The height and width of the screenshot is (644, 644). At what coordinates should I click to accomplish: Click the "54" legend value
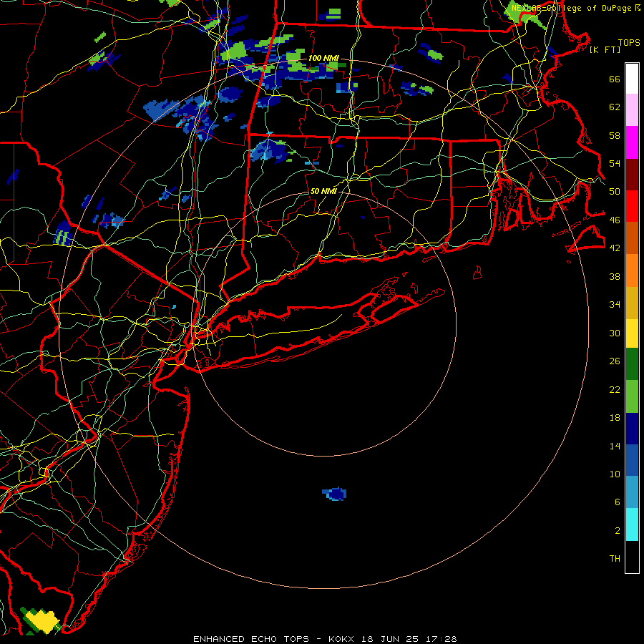[615, 163]
